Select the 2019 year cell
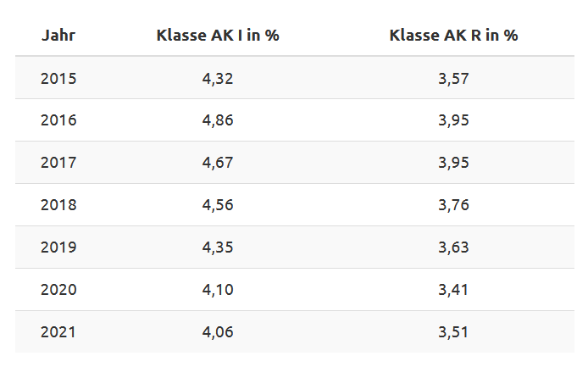The image size is (588, 378). pyautogui.click(x=58, y=247)
